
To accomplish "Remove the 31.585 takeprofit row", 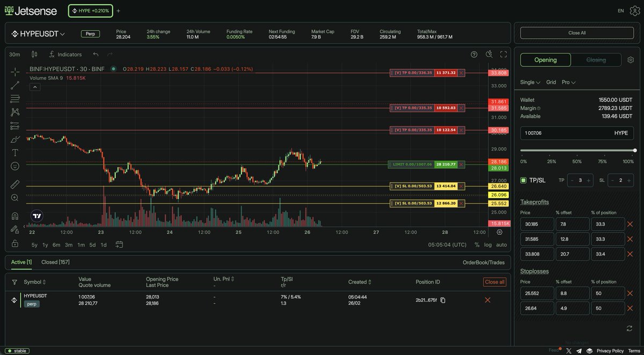I will tap(630, 239).
